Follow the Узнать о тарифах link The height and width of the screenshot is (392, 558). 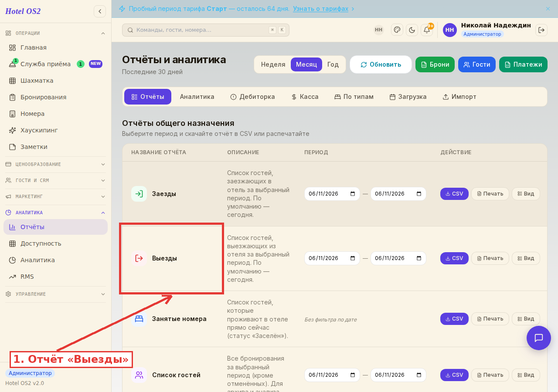click(320, 9)
